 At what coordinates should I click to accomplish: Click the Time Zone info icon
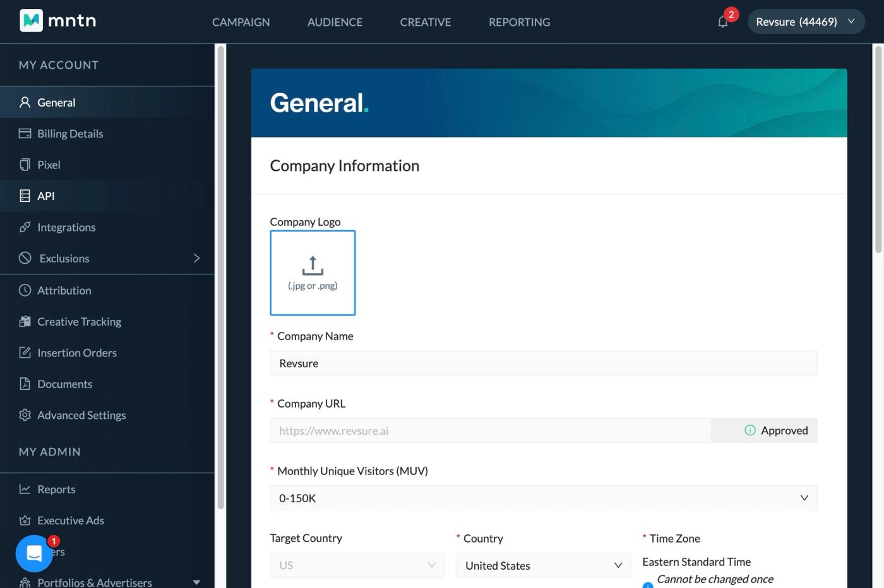648,585
